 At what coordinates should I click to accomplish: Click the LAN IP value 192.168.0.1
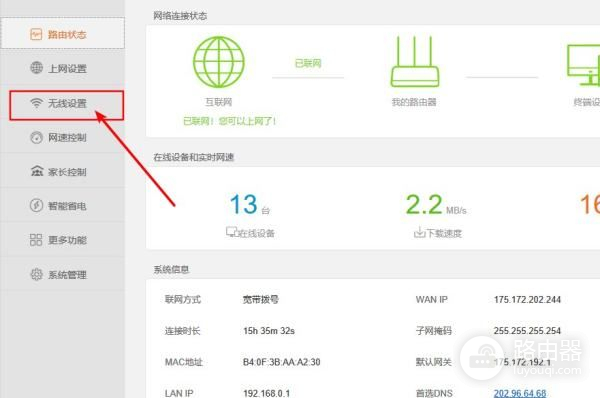[266, 393]
